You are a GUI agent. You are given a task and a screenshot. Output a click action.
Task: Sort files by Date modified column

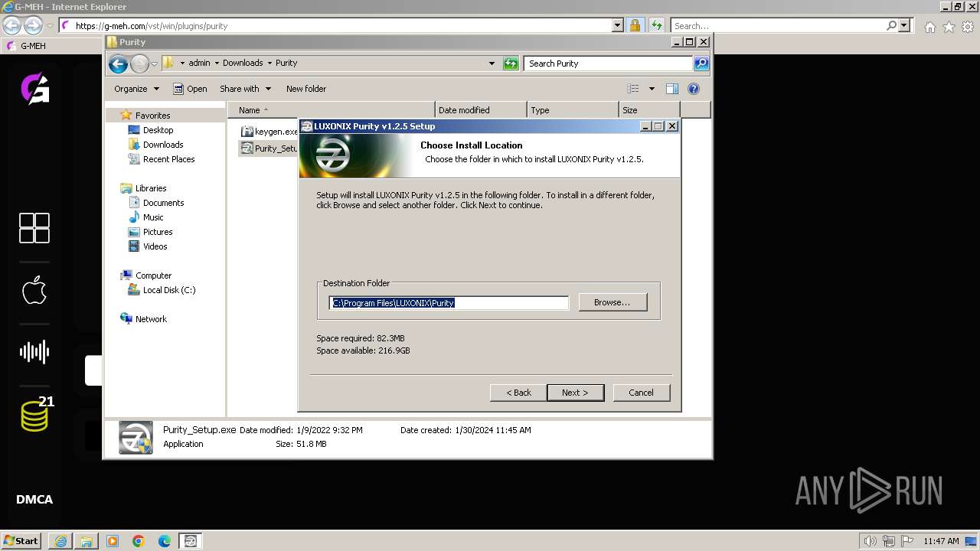pos(481,110)
